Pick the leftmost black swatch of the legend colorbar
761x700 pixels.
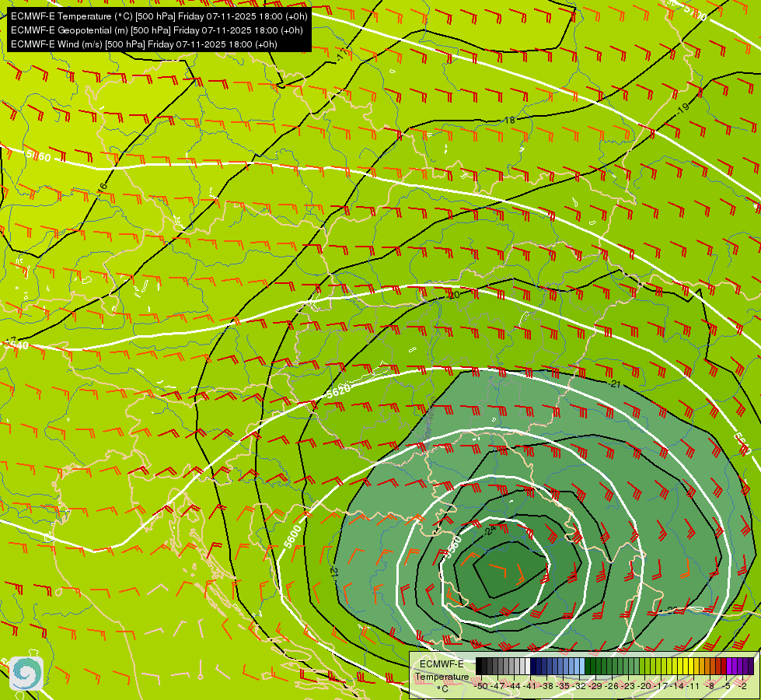pos(479,666)
